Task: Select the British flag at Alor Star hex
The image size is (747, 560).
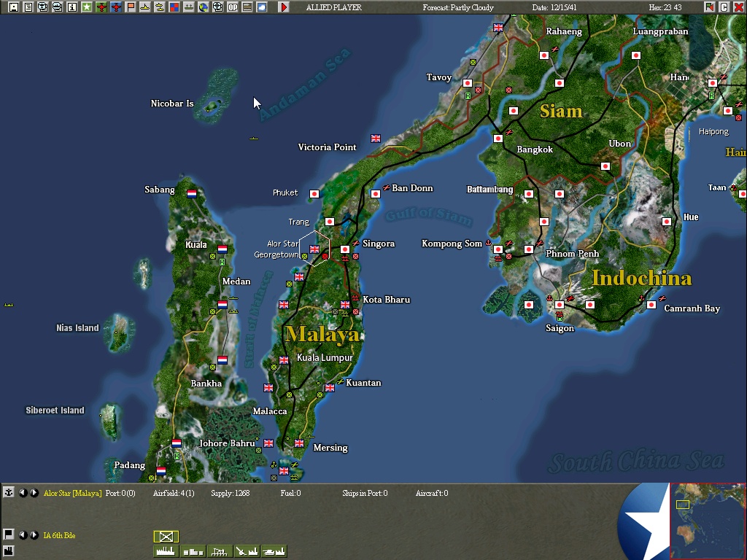Action: (x=314, y=249)
